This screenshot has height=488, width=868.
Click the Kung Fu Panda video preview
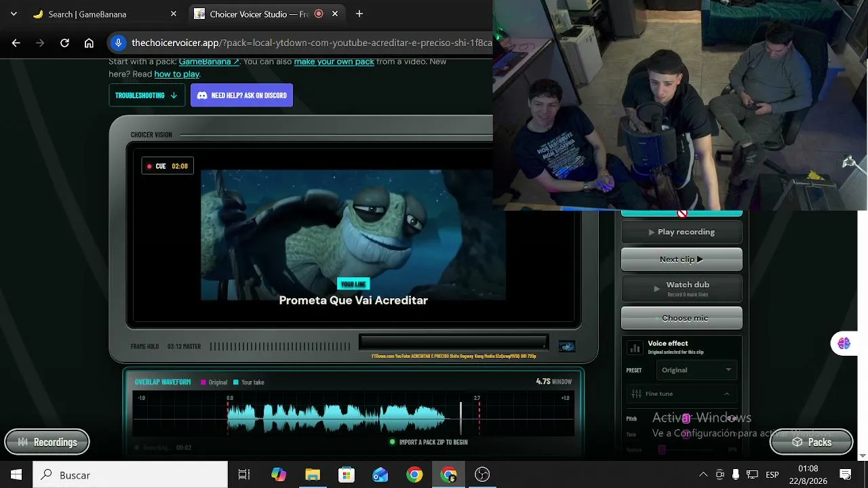pos(353,235)
